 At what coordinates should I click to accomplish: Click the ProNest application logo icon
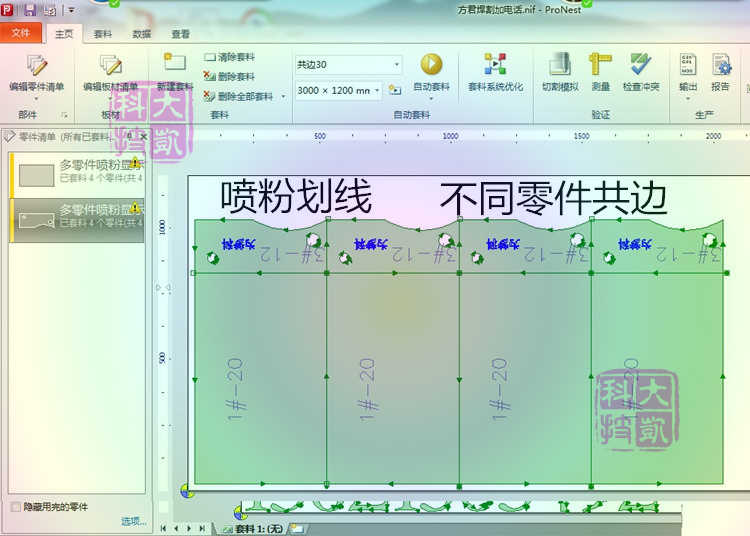click(7, 9)
